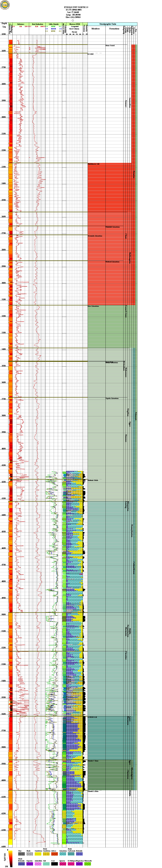Click the Plagioclase legend swatch
The width and height of the screenshot is (162, 868).
click(79, 864)
